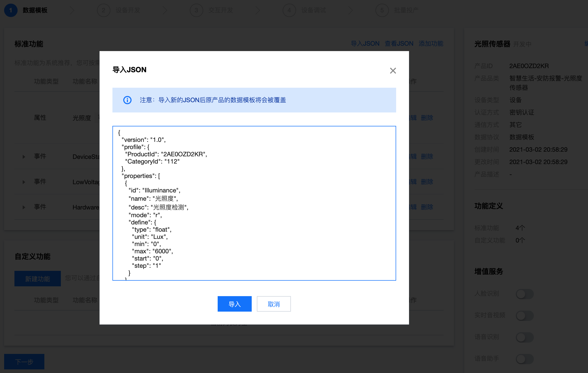Open the 查看JSON link
Image resolution: width=588 pixels, height=373 pixels.
pyautogui.click(x=399, y=44)
